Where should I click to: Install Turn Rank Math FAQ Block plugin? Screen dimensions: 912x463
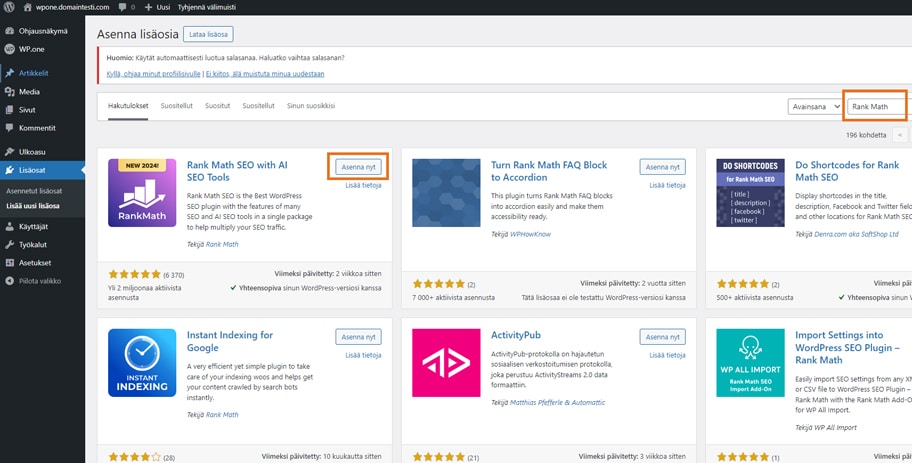[x=662, y=167]
